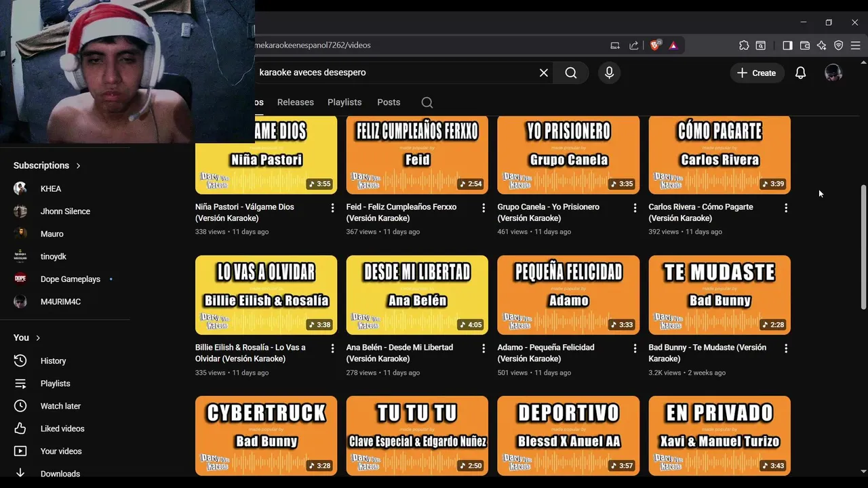The image size is (868, 488).
Task: Click the page vertical scrollbar
Action: 863,247
